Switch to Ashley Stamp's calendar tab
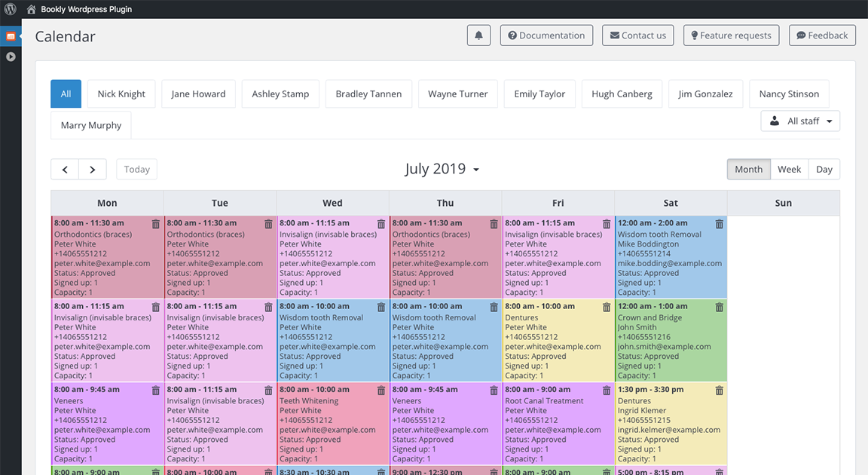The width and height of the screenshot is (868, 475). point(280,93)
